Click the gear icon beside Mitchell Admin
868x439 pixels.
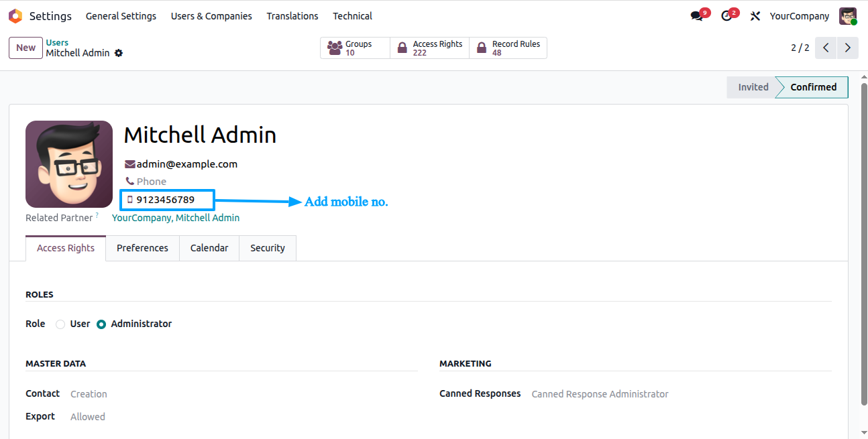[119, 53]
